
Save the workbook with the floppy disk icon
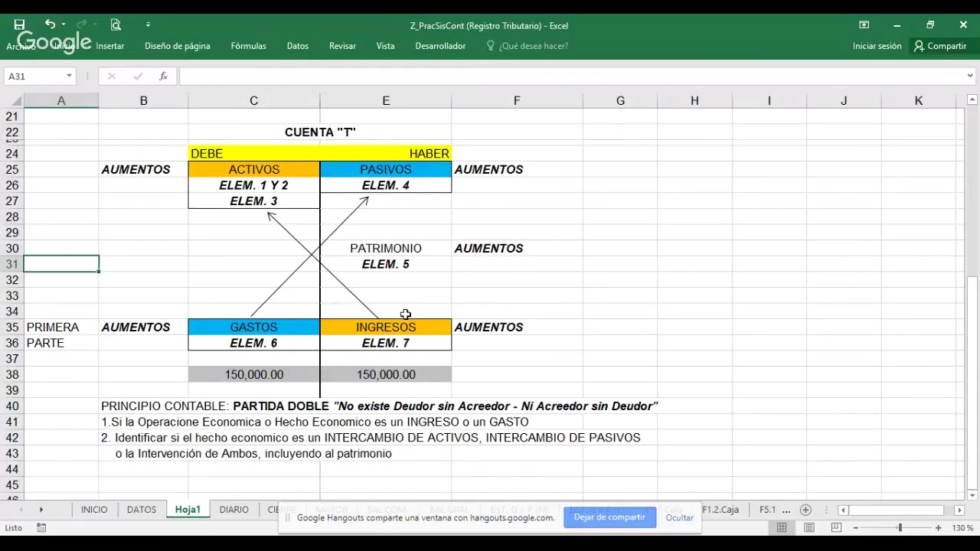pyautogui.click(x=19, y=25)
